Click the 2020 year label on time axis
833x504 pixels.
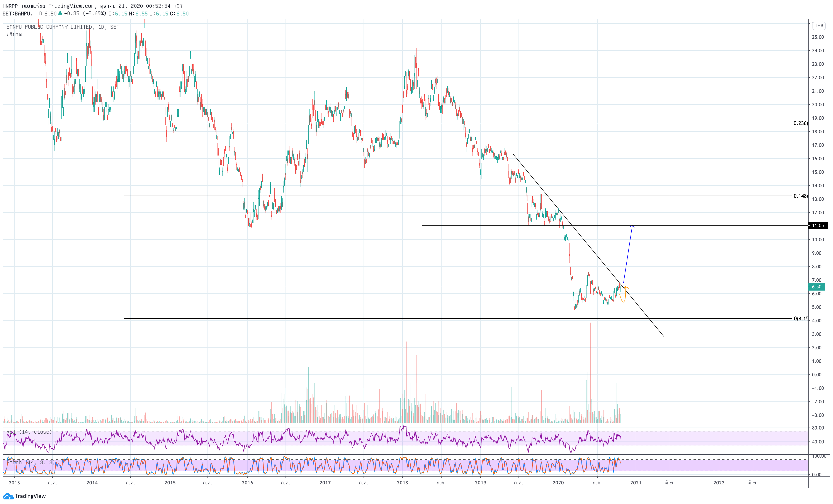(x=558, y=482)
